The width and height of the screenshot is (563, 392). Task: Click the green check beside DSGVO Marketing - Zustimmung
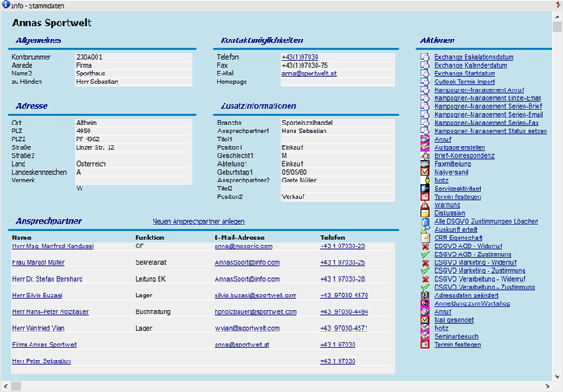coord(424,270)
